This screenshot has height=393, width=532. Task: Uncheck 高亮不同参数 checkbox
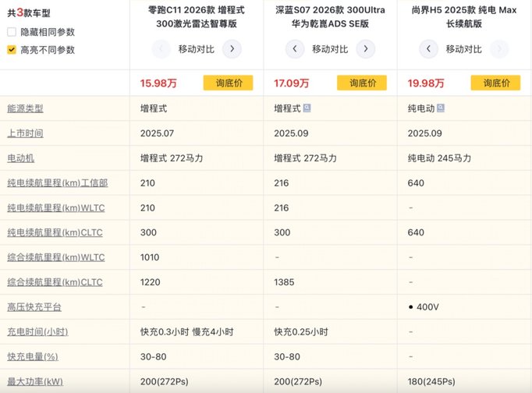pyautogui.click(x=12, y=49)
